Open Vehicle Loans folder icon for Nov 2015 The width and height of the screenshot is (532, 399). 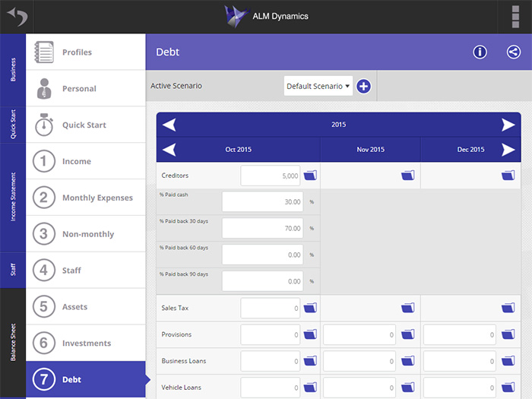coord(408,387)
